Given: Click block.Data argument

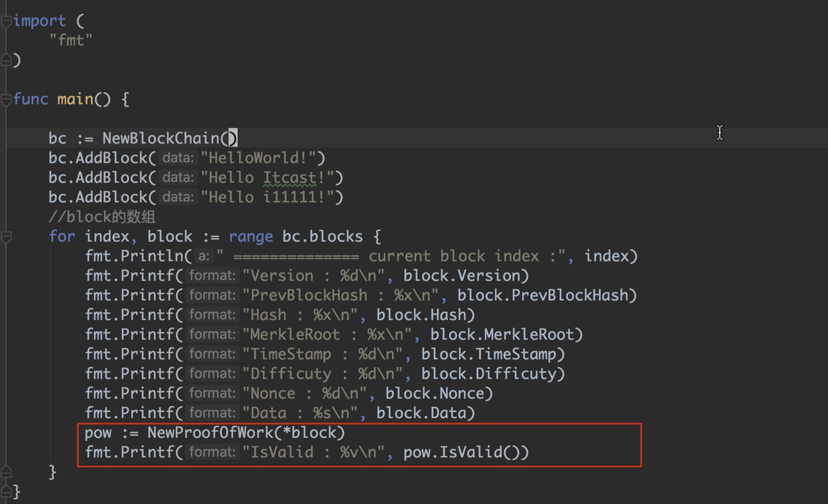Looking at the screenshot, I should pos(421,413).
